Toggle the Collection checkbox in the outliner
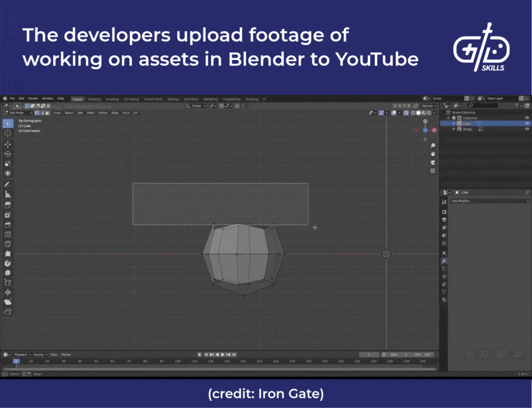Image resolution: width=532 pixels, height=408 pixels. (454, 118)
